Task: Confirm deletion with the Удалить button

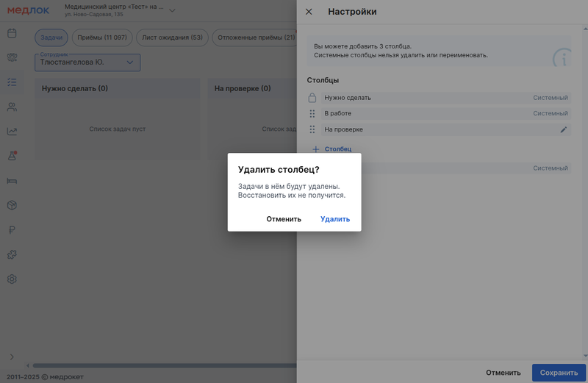Action: point(335,219)
